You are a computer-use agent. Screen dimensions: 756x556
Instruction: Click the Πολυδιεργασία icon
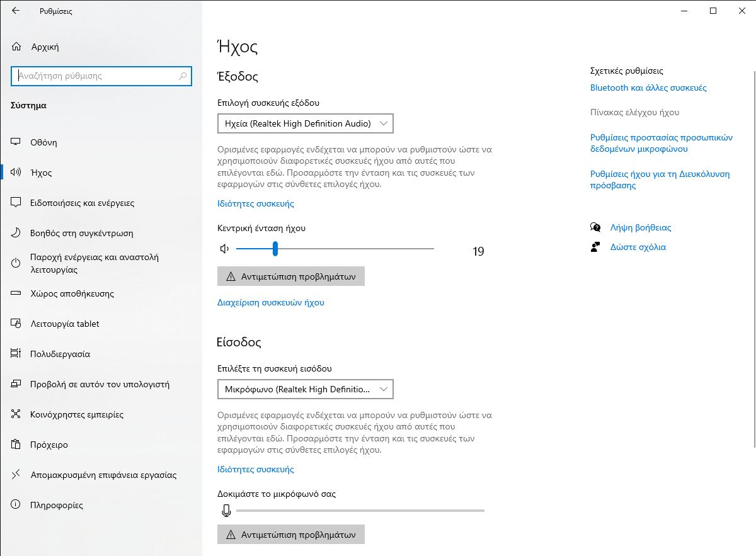coord(17,354)
